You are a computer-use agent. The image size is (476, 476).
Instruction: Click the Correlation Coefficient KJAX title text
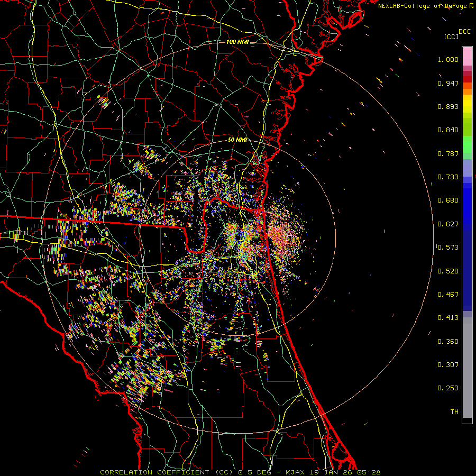[240, 472]
